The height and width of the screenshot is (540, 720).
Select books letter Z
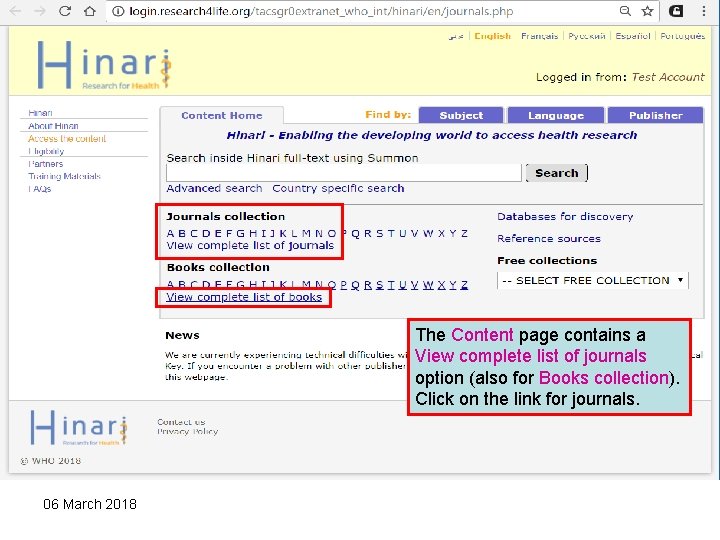(464, 285)
